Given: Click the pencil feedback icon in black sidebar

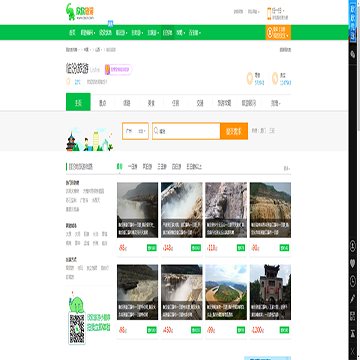Looking at the screenshot, I should [x=353, y=299].
